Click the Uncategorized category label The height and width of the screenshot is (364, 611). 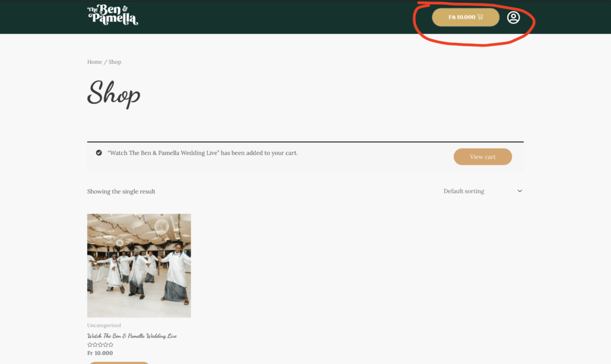(x=104, y=325)
